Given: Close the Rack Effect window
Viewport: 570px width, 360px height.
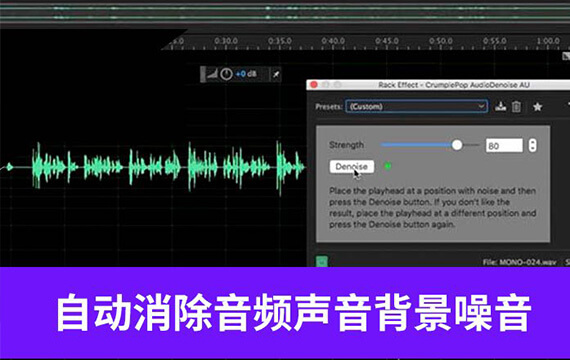Looking at the screenshot, I should pos(314,85).
